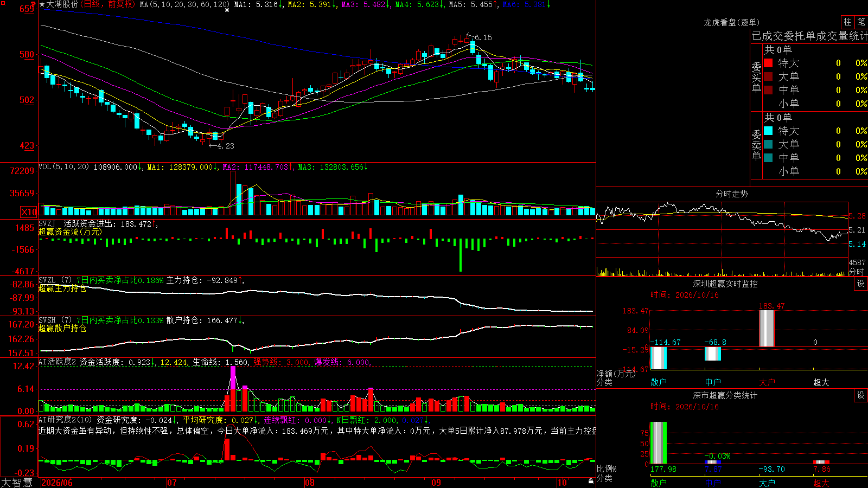Click the 分时走势 panel title
Viewport: 868px width, 488px height.
click(x=731, y=194)
